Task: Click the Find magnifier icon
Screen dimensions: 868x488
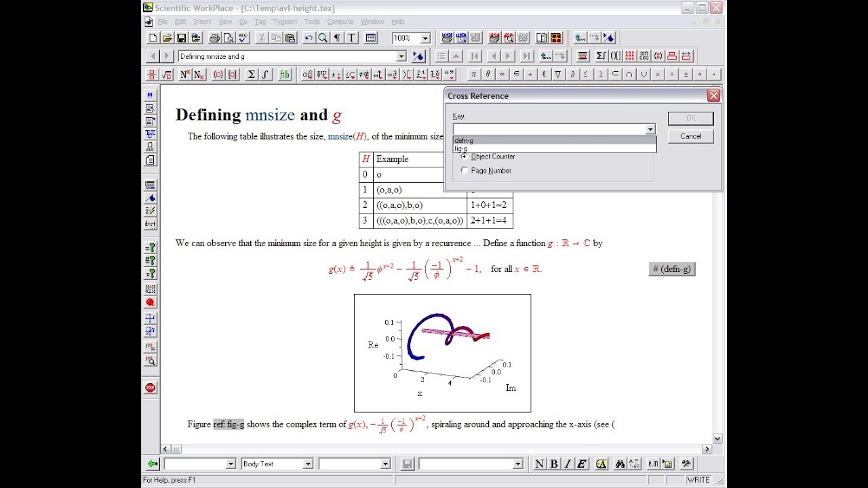Action: click(323, 38)
